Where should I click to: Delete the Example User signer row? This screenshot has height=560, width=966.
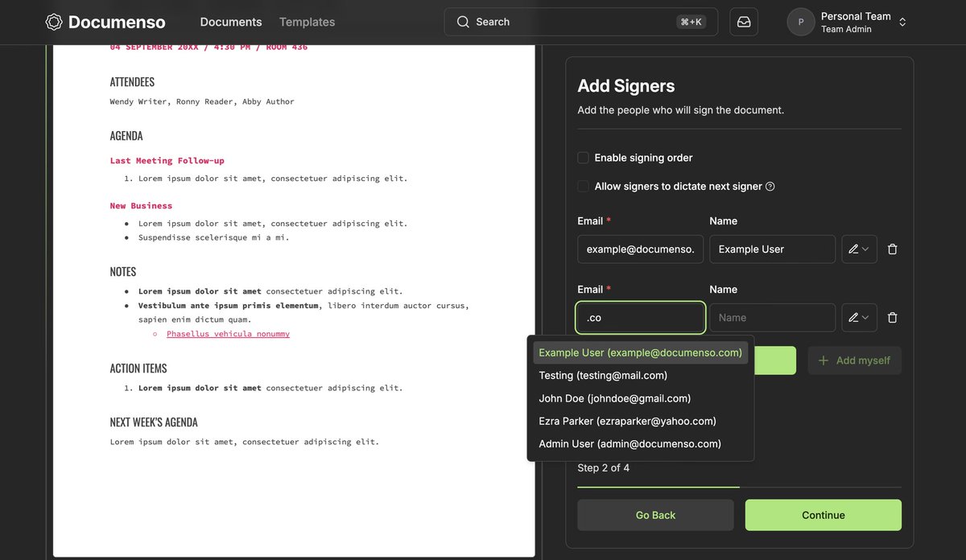click(892, 249)
